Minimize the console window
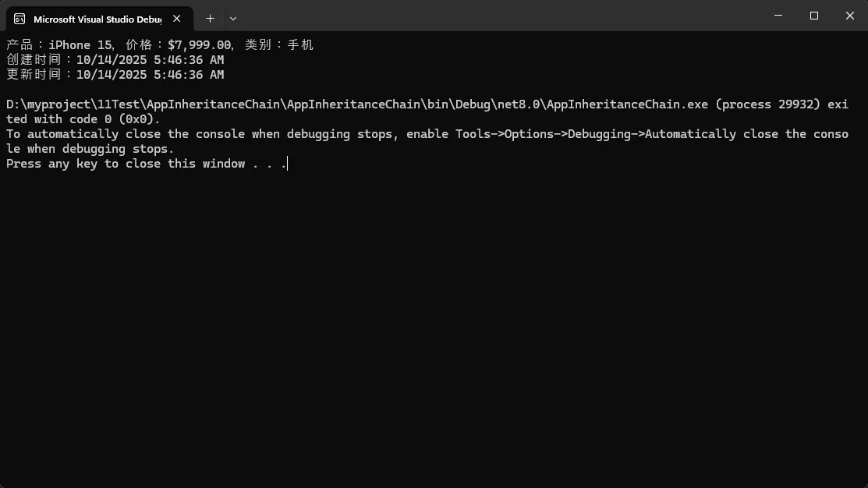 [778, 16]
